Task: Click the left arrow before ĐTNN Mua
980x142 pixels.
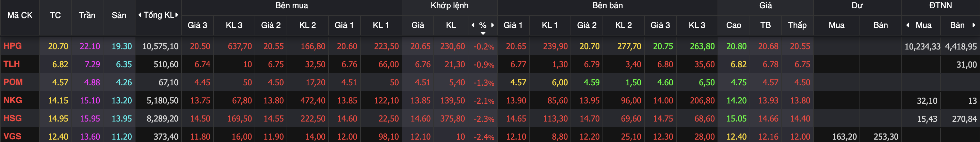Action: (x=908, y=25)
